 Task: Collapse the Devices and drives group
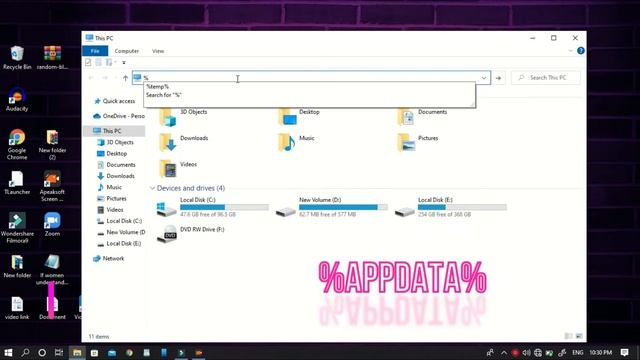[x=152, y=188]
